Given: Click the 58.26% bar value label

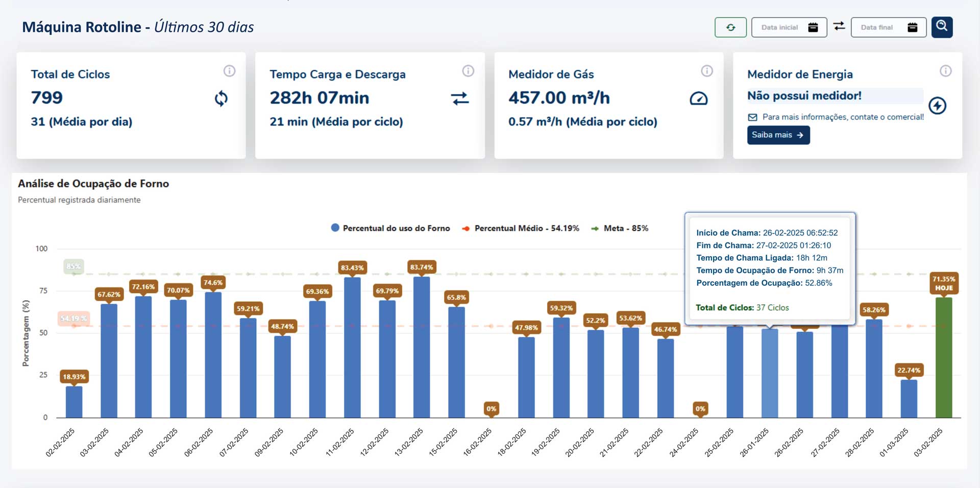Looking at the screenshot, I should click(874, 310).
